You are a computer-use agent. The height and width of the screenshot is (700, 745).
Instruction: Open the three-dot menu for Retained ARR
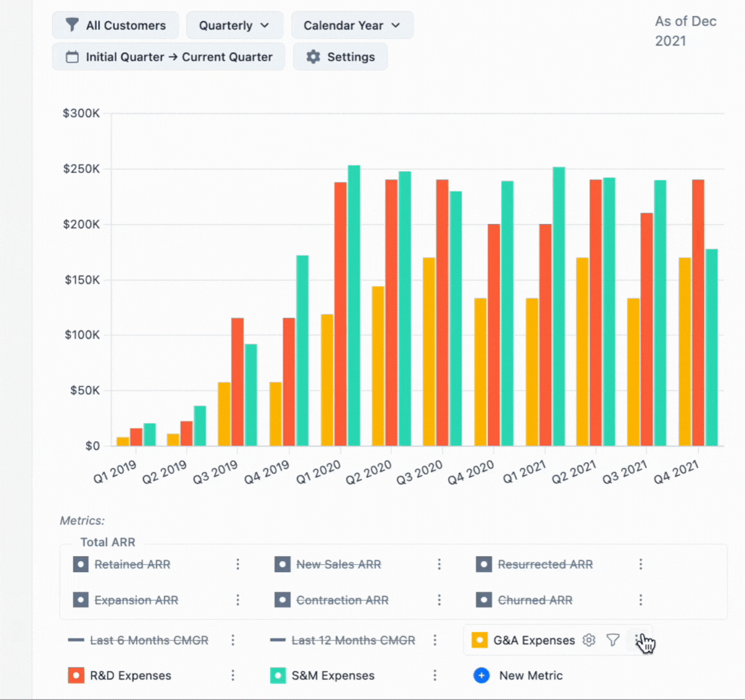(238, 564)
